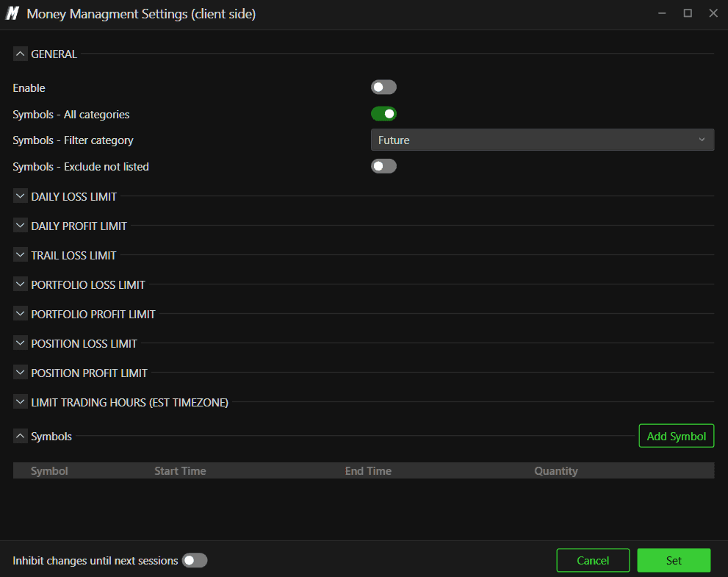Collapse the Symbols section chevron
This screenshot has height=577, width=728.
coord(20,436)
